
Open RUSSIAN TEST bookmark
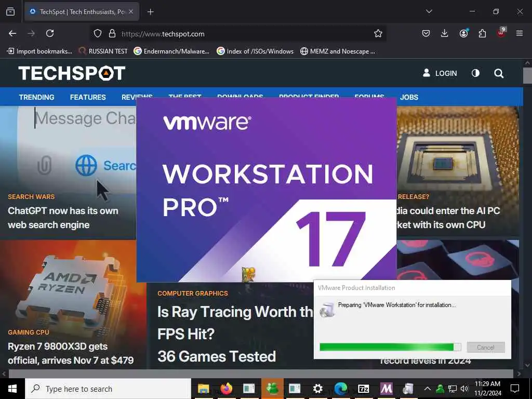[x=103, y=51]
